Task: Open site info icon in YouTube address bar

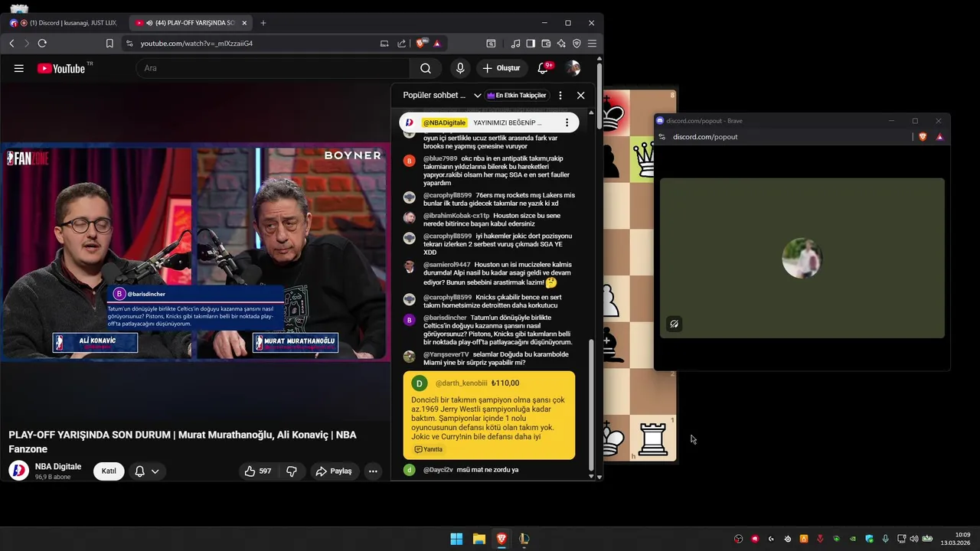Action: click(129, 44)
